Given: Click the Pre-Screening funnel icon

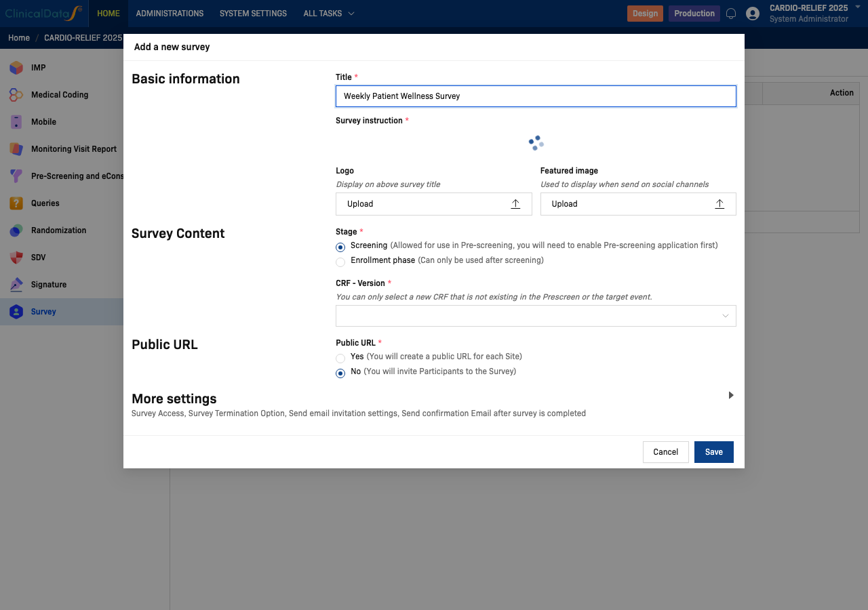Looking at the screenshot, I should point(16,176).
